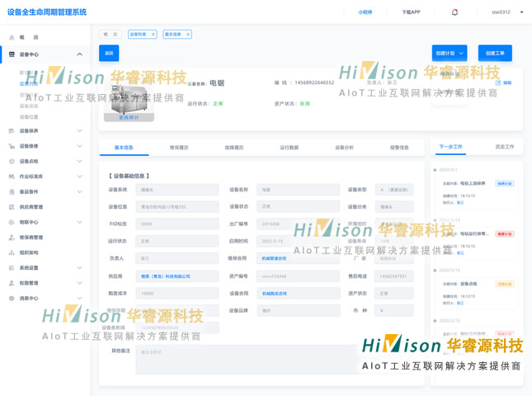
Task: Open the 创建计划 dropdown button
Action: coord(450,54)
